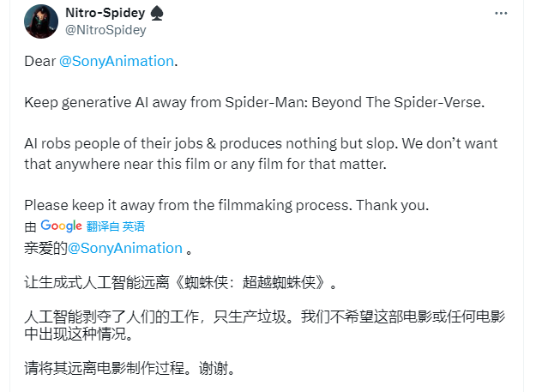536x392 pixels.
Task: Open Nitro-Spidey's profile avatar picture
Action: pos(42,21)
